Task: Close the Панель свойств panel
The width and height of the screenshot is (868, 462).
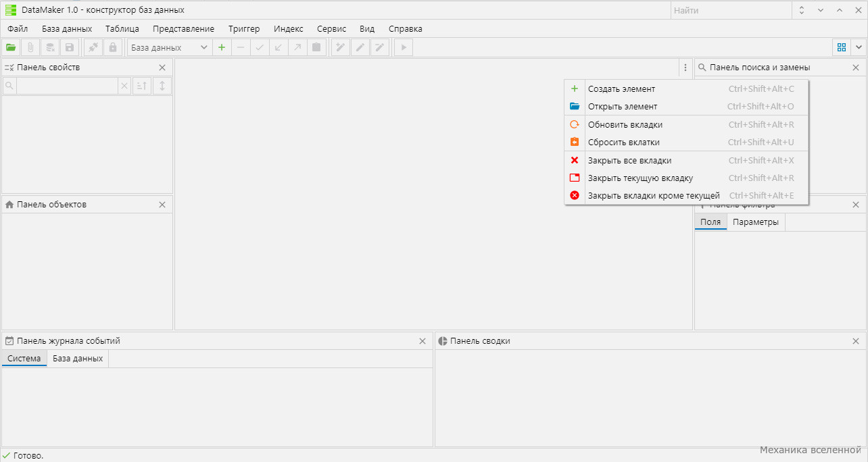Action: pos(162,68)
